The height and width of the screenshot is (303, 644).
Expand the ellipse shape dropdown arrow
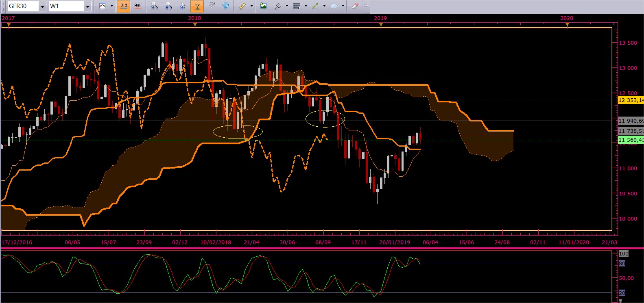tap(343, 6)
